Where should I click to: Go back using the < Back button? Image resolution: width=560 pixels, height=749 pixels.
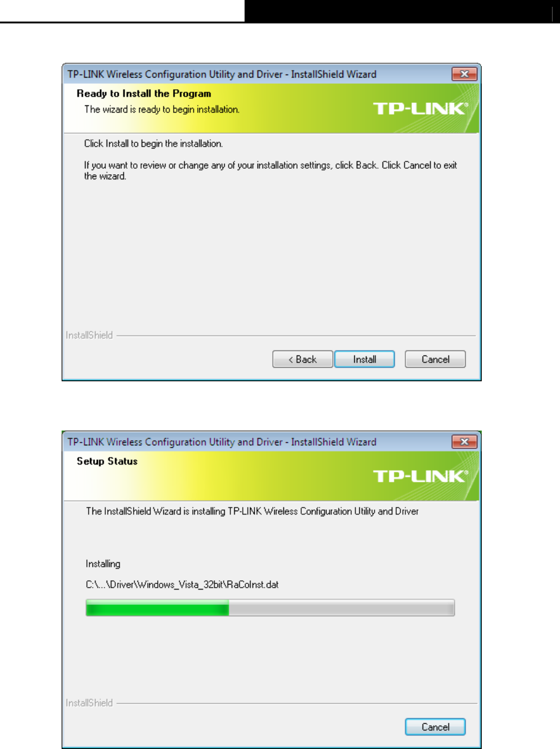[x=302, y=359]
